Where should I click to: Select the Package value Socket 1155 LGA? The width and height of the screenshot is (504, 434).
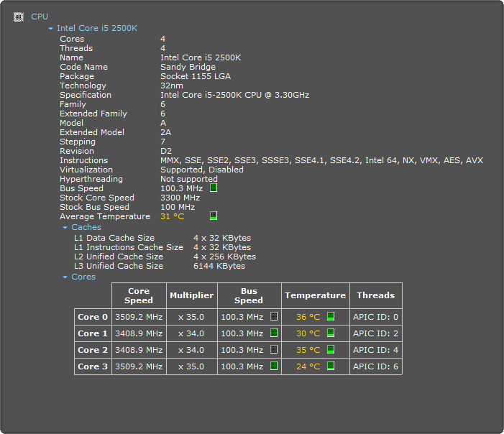pyautogui.click(x=196, y=76)
